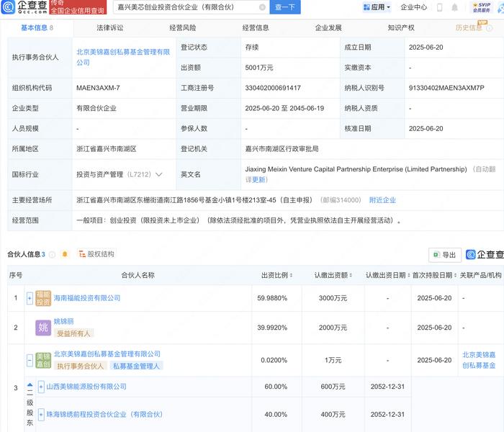Click 59.9880% contribution ratio cell
The width and height of the screenshot is (504, 432).
[x=272, y=298]
